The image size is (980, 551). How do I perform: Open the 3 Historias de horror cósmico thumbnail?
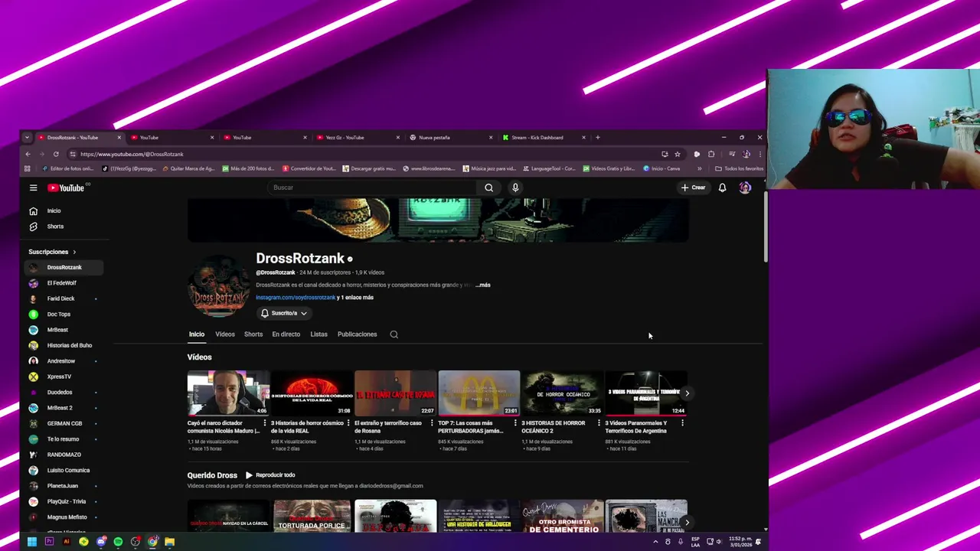click(x=312, y=393)
